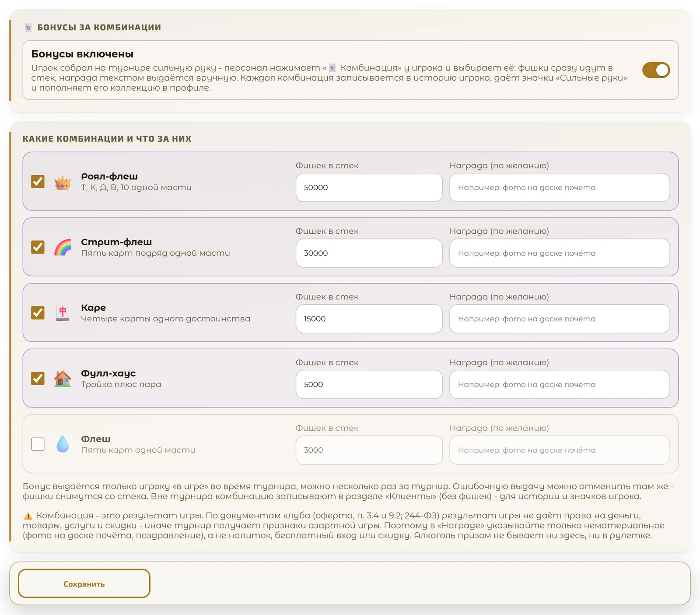This screenshot has height=615, width=700.
Task: Focus the chips field with value 50000
Action: coord(369,187)
